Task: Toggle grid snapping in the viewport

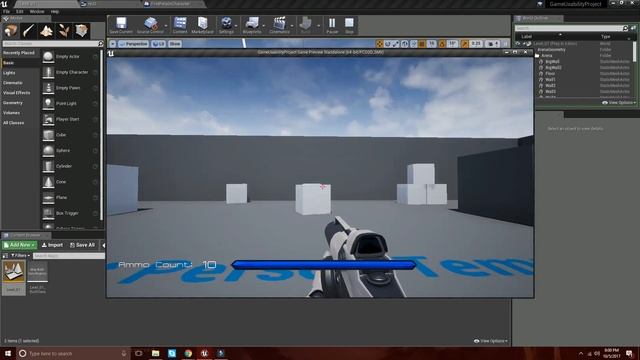Action: pos(422,44)
